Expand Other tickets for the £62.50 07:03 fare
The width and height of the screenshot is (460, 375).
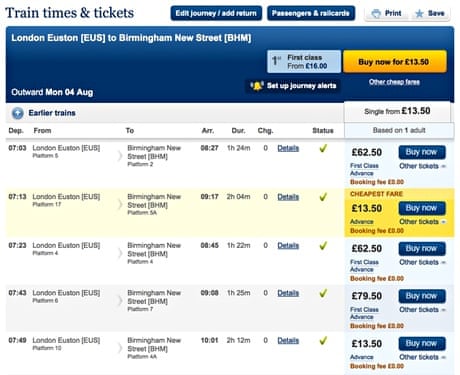pyautogui.click(x=423, y=166)
